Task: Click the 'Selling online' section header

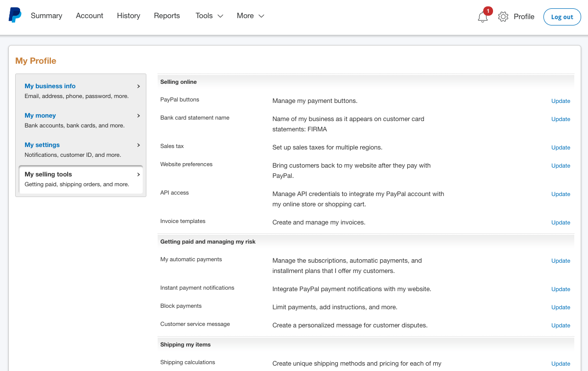Action: tap(178, 82)
